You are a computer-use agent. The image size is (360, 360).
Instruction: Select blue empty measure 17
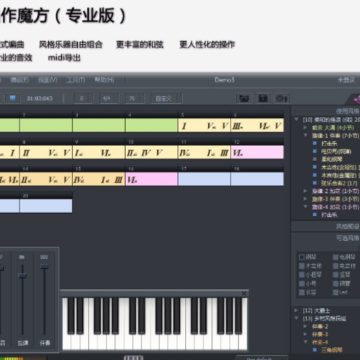(204, 179)
